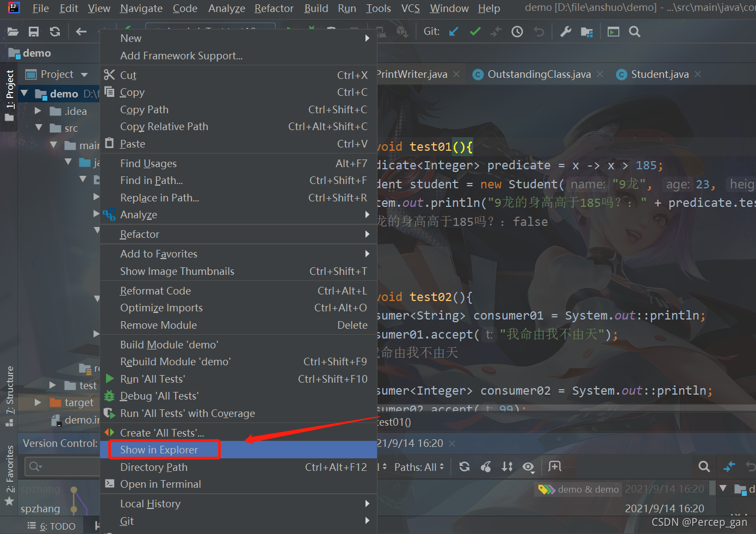Open Git Show History clock icon
This screenshot has height=534, width=756.
point(517,32)
